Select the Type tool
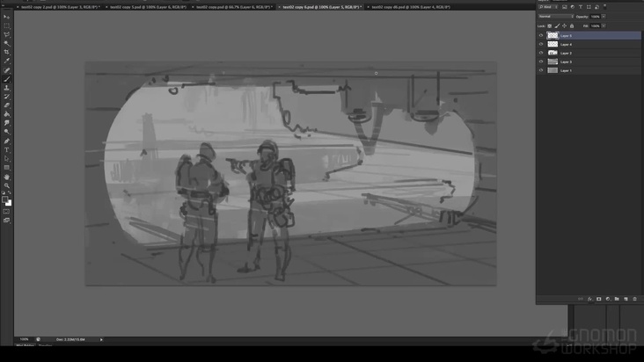 pos(6,150)
